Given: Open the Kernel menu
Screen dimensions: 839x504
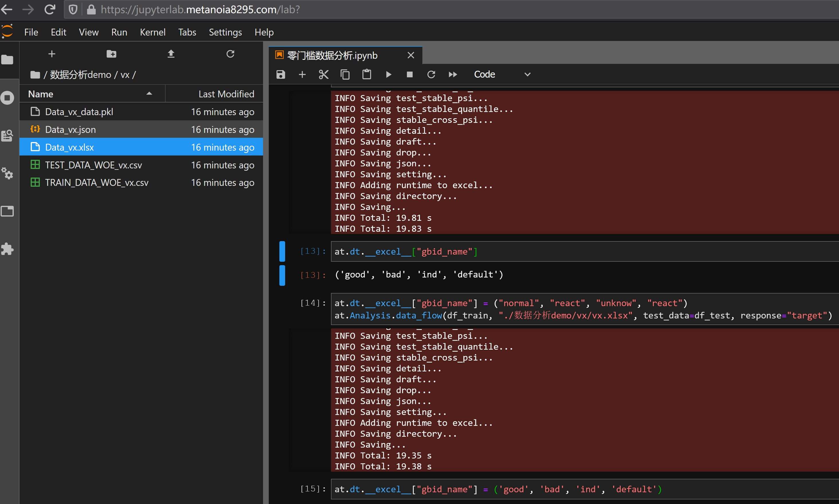Looking at the screenshot, I should [152, 32].
